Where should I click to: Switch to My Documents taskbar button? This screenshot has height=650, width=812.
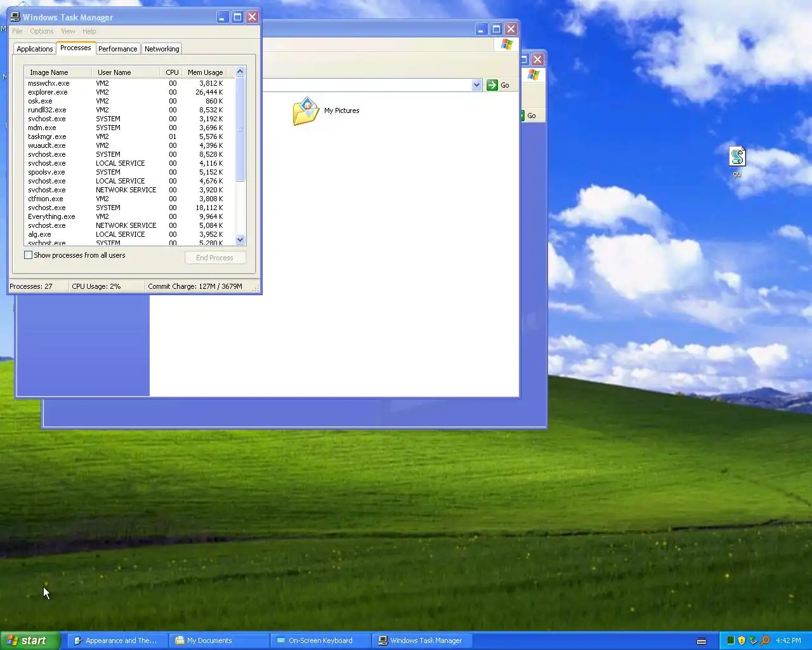tap(219, 640)
